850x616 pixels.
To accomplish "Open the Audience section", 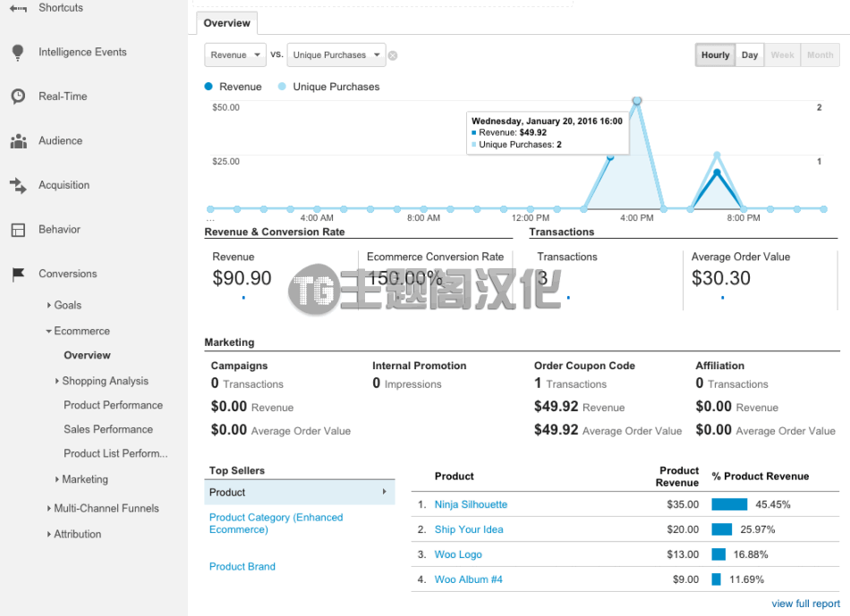I will [60, 141].
